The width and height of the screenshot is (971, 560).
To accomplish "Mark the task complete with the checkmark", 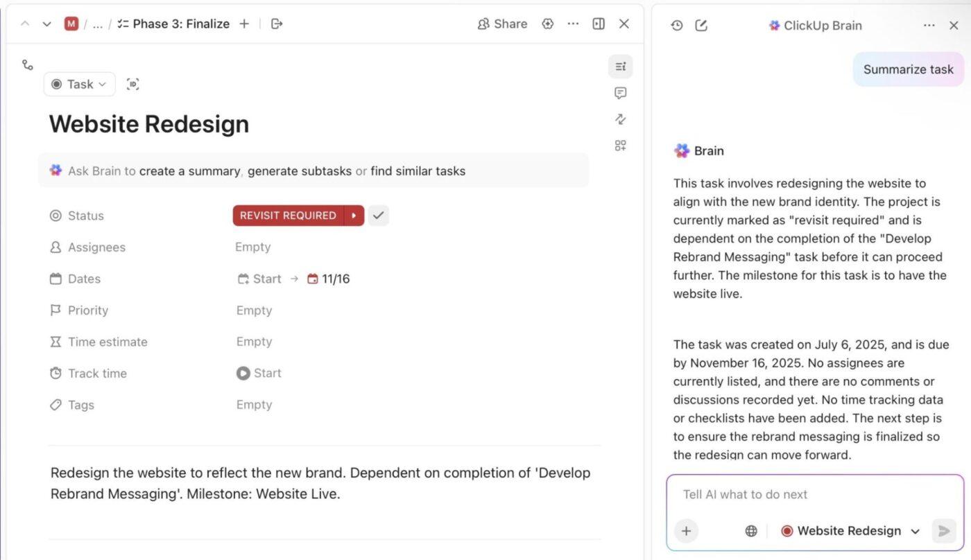I will (x=379, y=215).
